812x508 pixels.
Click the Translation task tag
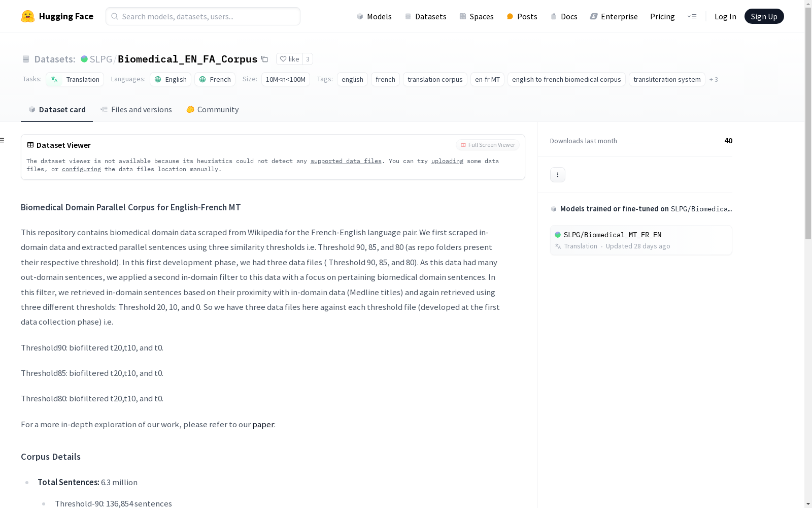[x=75, y=79]
